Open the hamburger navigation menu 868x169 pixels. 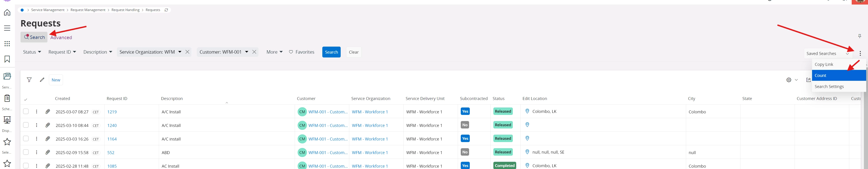(7, 28)
